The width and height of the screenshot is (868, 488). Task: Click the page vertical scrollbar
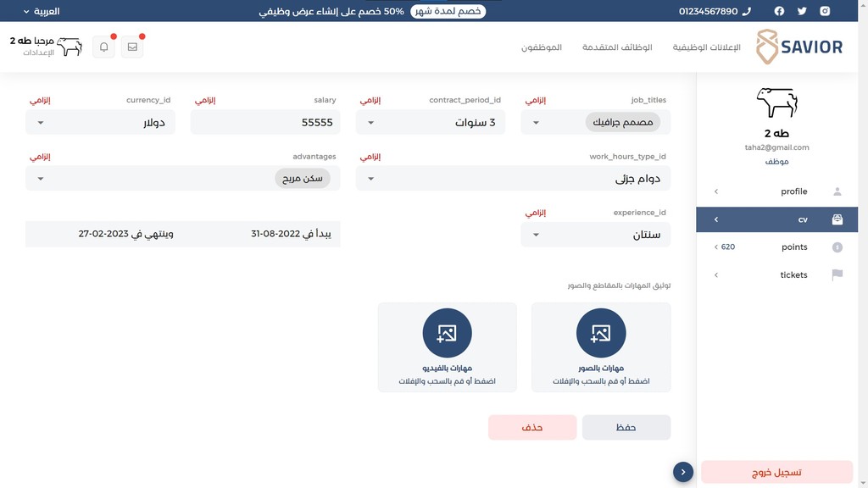863,244
